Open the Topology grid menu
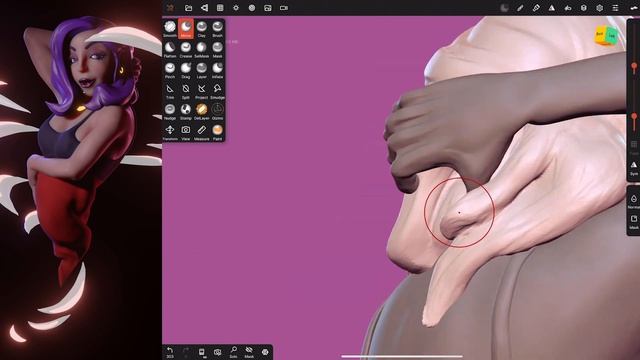This screenshot has width=640, height=360. point(220,8)
